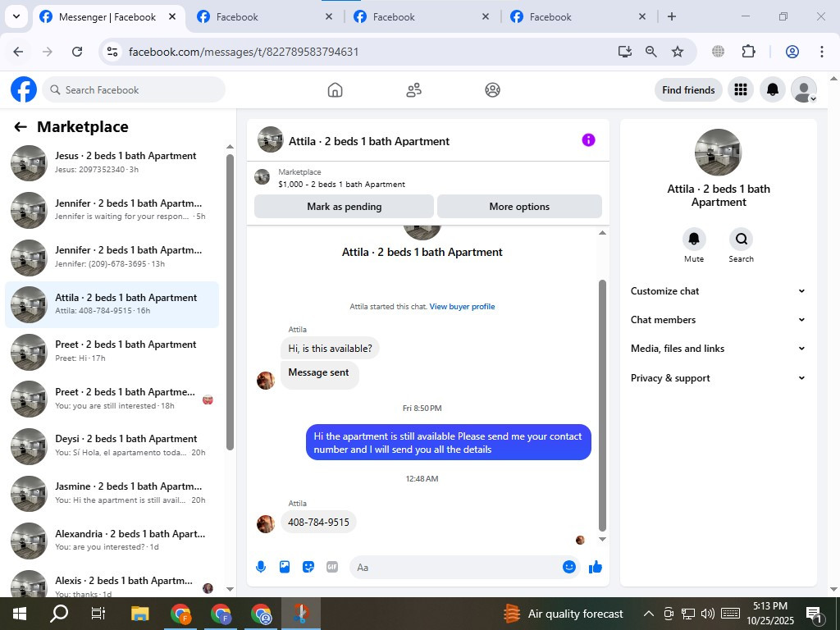Screen dimensions: 840x630
Task: Click the Facebook logo icon
Action: point(24,89)
